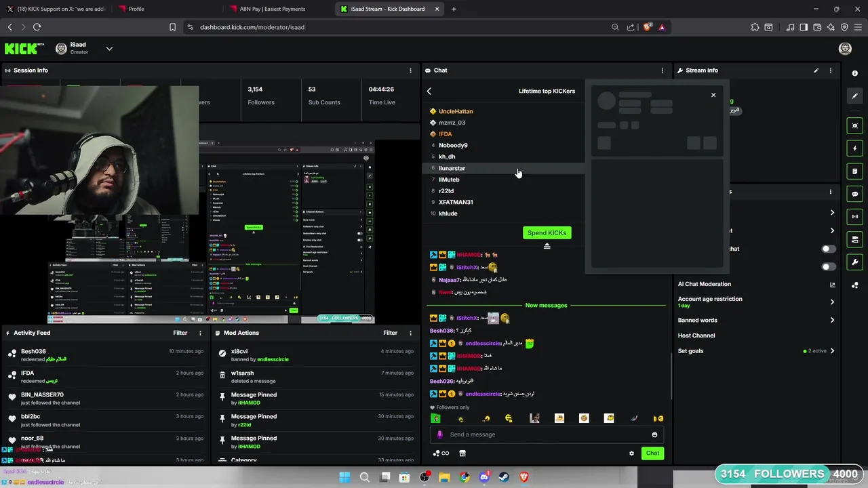This screenshot has height=488, width=868.
Task: Select xi8cvi banned mod action entry
Action: [x=315, y=355]
